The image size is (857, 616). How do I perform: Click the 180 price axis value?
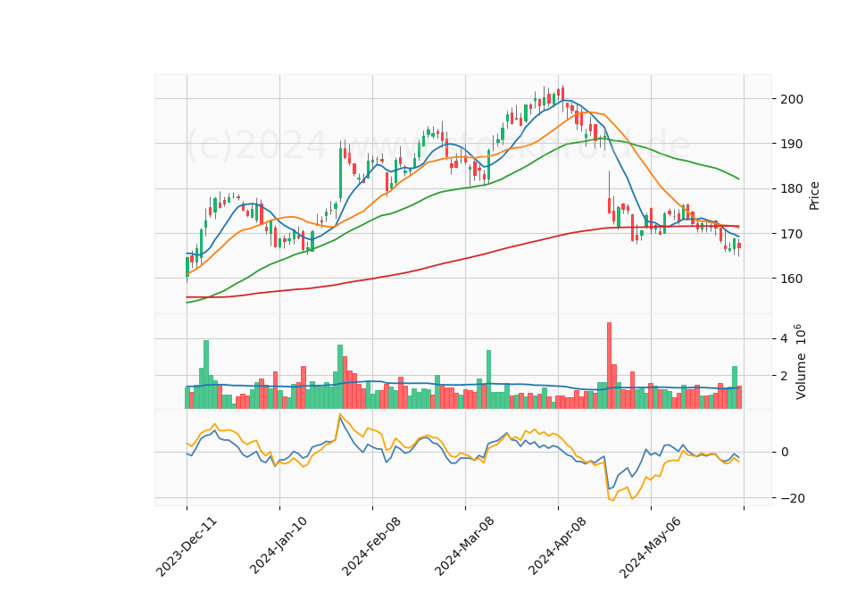pos(792,188)
